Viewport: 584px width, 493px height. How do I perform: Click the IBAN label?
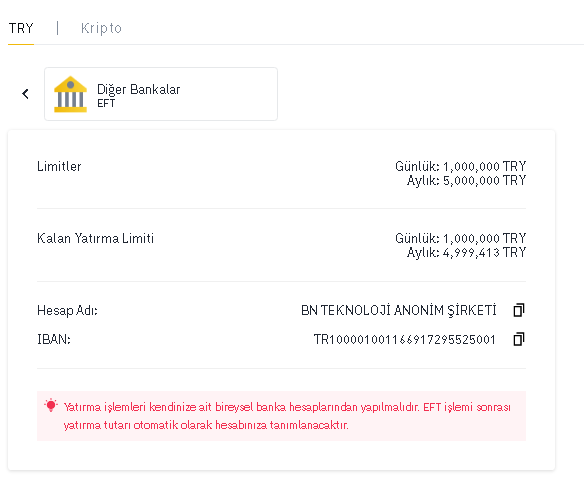coord(54,339)
